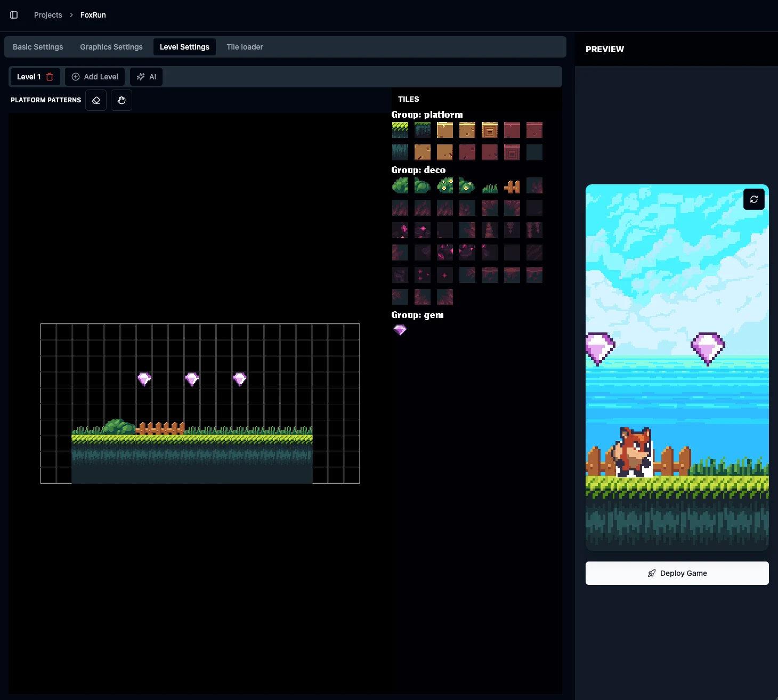
Task: Go to Projects breadcrumb link
Action: coord(48,15)
